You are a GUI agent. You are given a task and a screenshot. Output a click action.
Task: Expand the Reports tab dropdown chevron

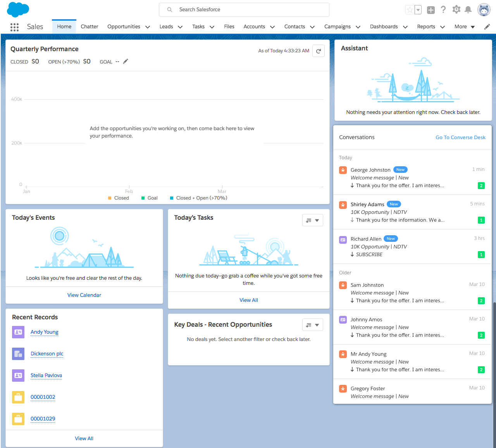coord(443,27)
